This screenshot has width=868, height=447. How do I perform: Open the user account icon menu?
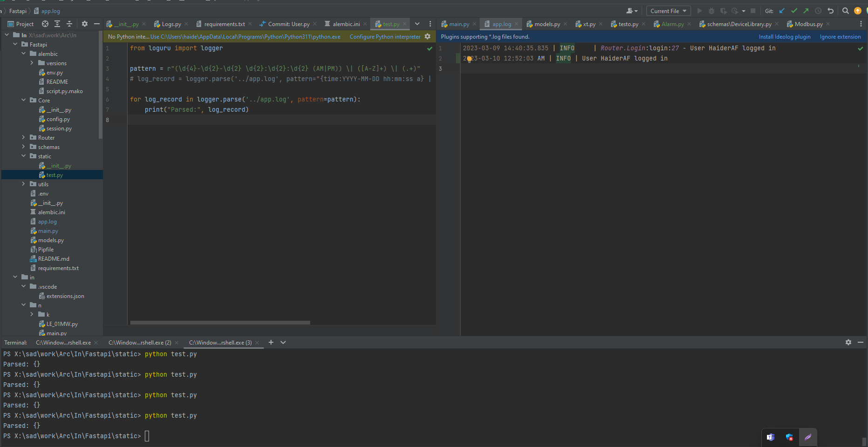[631, 11]
